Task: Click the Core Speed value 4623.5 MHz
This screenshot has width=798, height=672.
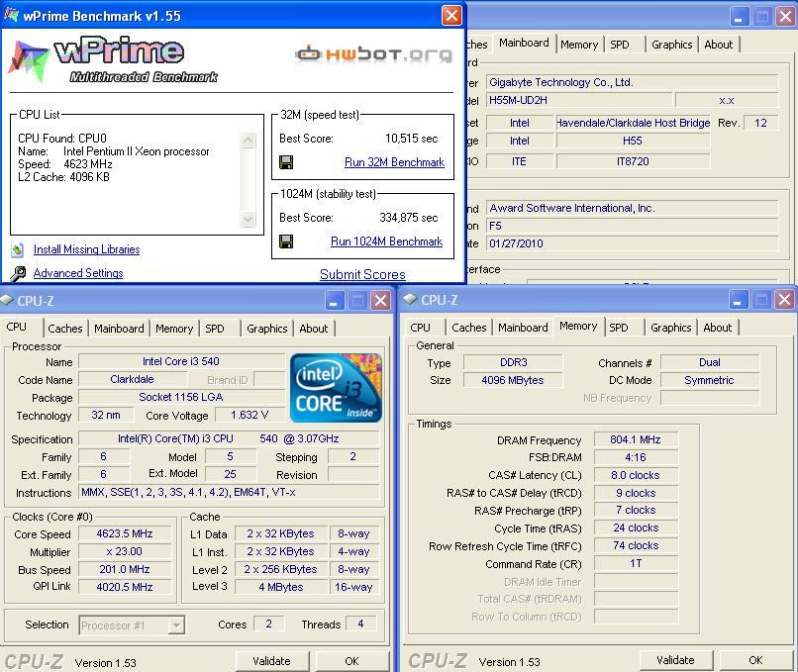Action: (125, 533)
